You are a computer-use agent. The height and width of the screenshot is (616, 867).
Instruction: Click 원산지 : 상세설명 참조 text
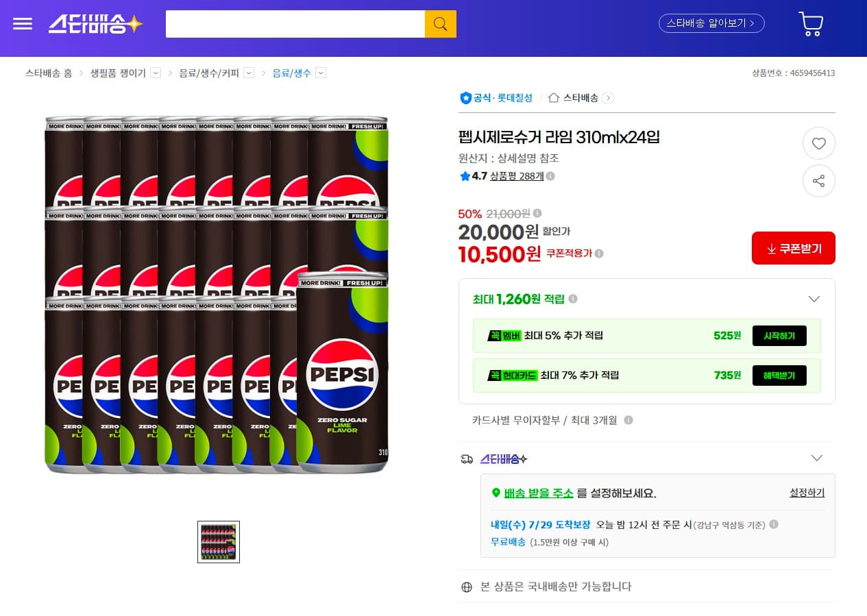pyautogui.click(x=509, y=158)
